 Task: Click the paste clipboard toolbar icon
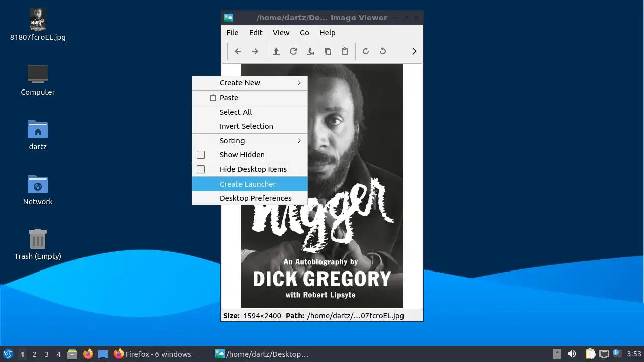click(x=345, y=51)
